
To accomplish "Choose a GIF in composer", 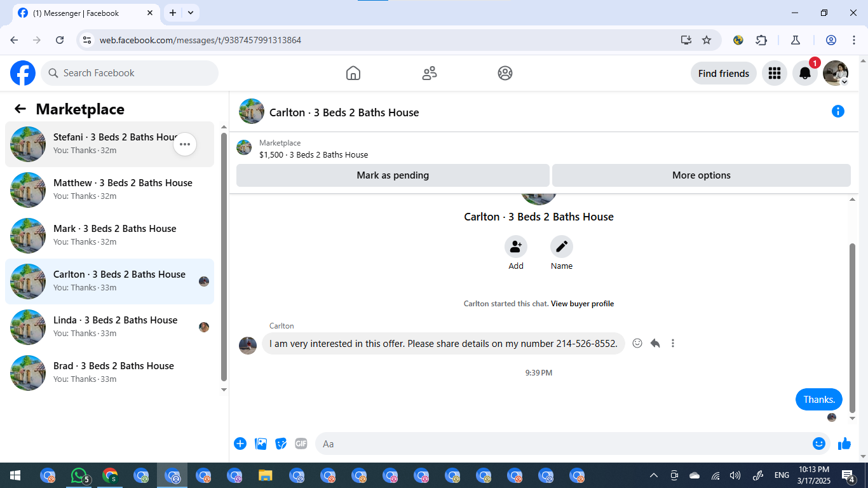I will 301,444.
